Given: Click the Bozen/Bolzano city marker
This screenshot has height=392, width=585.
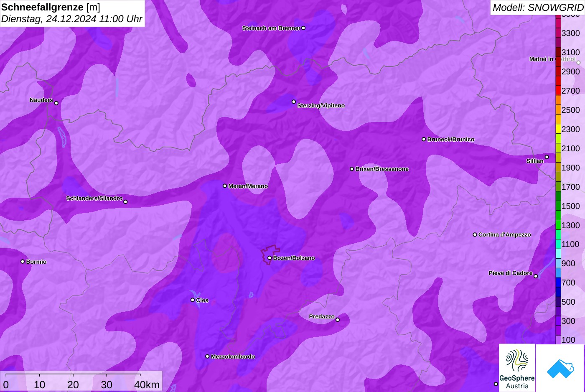Looking at the screenshot, I should [x=270, y=258].
